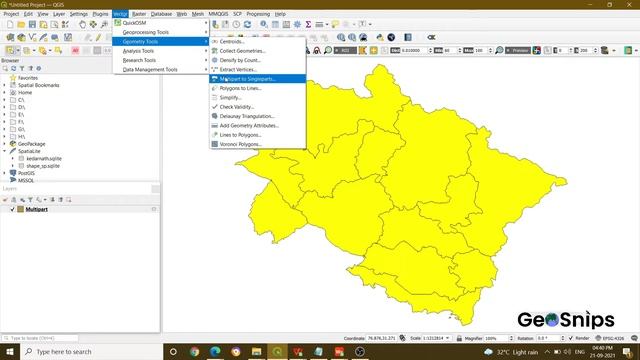Viewport: 640px width, 360px height.
Task: Open File Explorer from the taskbar
Action: pos(256,351)
